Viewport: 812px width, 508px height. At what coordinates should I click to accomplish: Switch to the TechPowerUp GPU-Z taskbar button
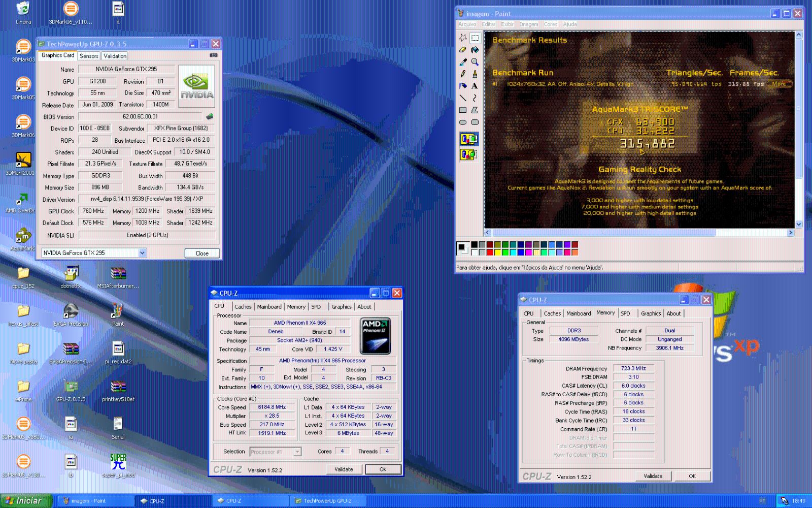point(327,501)
